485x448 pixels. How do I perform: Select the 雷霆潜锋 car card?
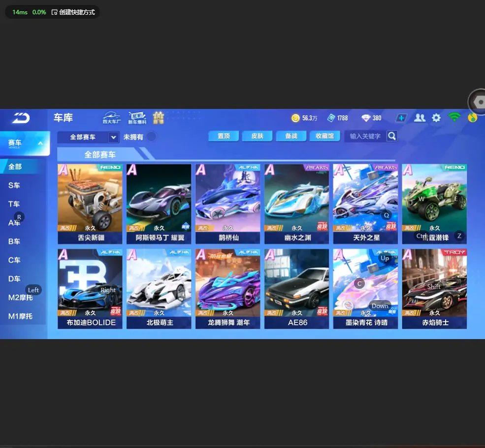[434, 204]
